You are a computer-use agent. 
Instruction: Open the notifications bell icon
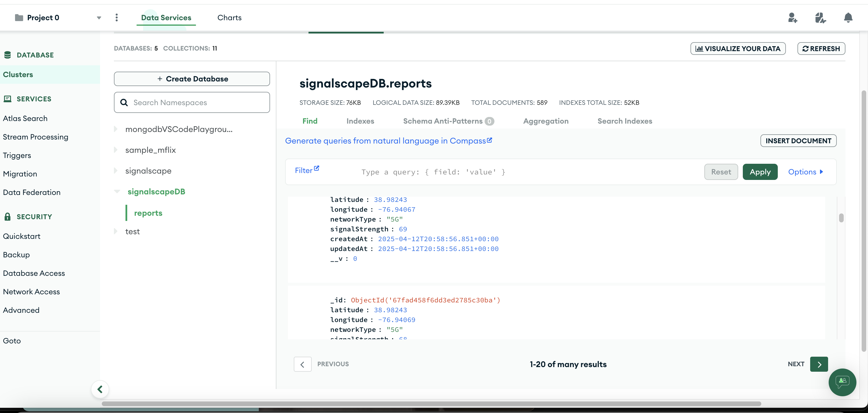(848, 18)
